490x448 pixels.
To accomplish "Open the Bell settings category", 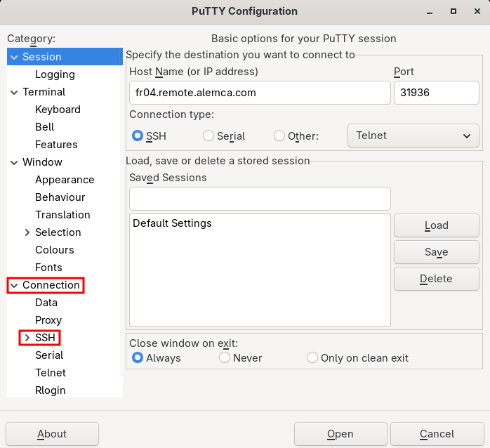I will [x=45, y=127].
